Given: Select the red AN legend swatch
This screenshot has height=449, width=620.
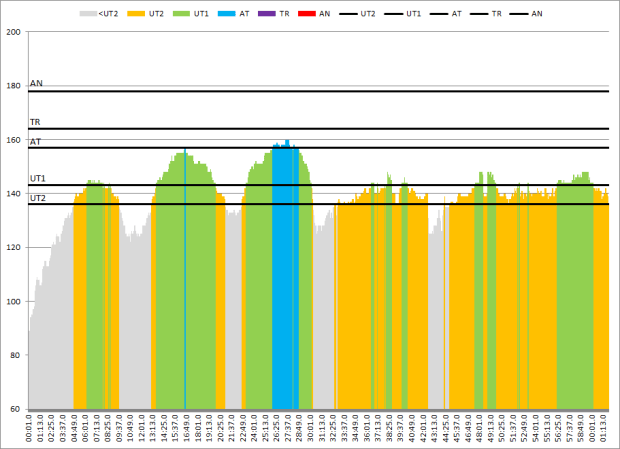Looking at the screenshot, I should pos(306,14).
